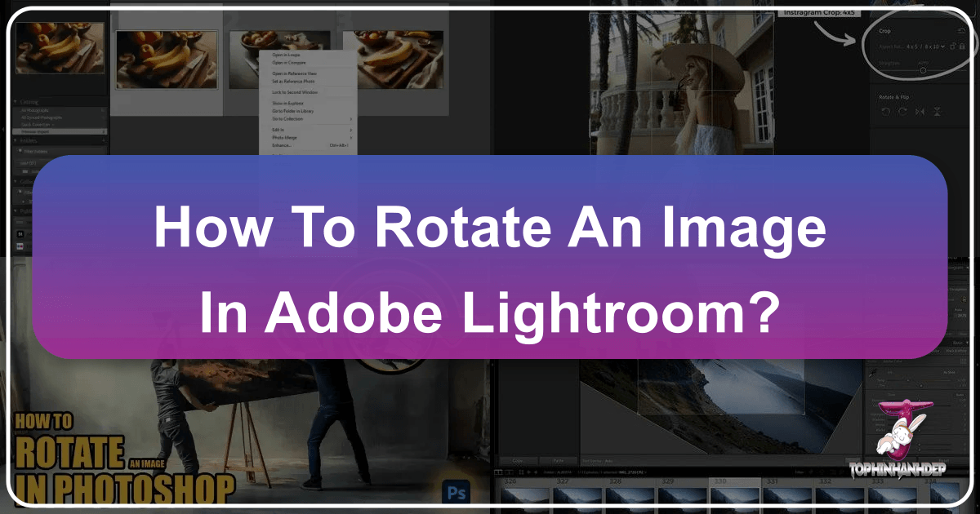This screenshot has width=980, height=514.
Task: Choose Show in Explorer from the context menu
Action: [287, 104]
